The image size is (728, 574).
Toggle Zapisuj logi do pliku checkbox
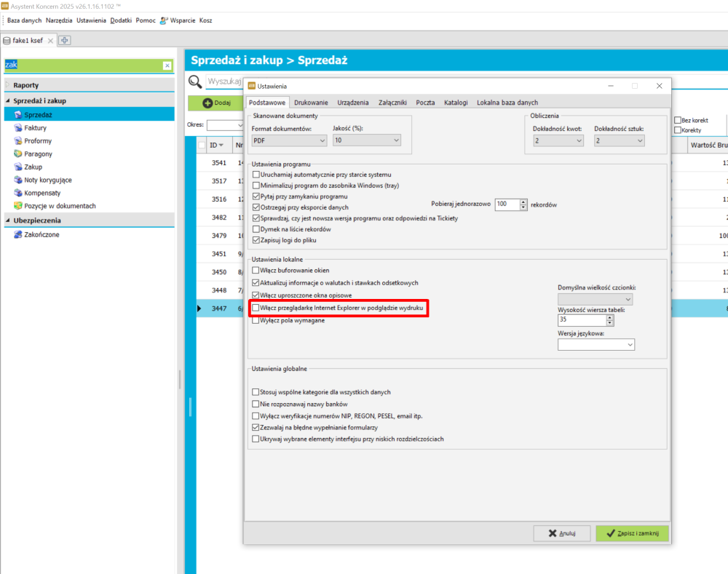(x=256, y=240)
